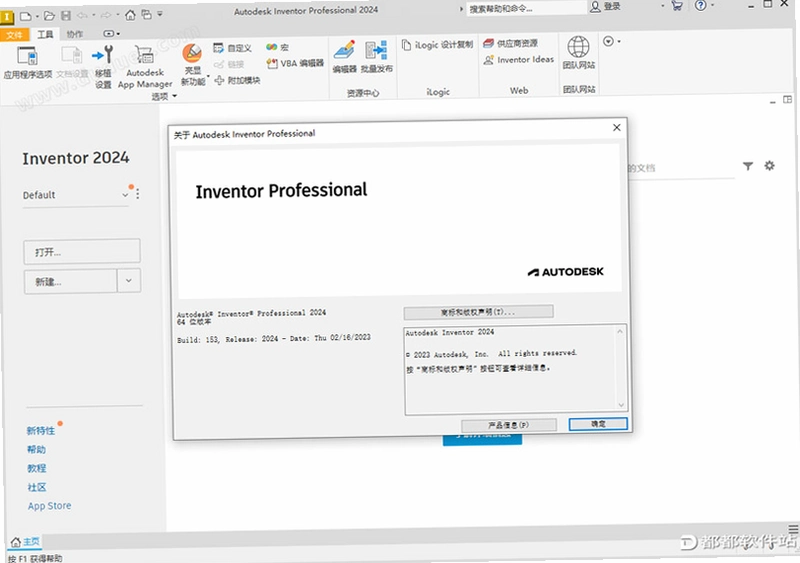Click the Inventor application logo button
The image size is (800, 563).
[x=7, y=17]
